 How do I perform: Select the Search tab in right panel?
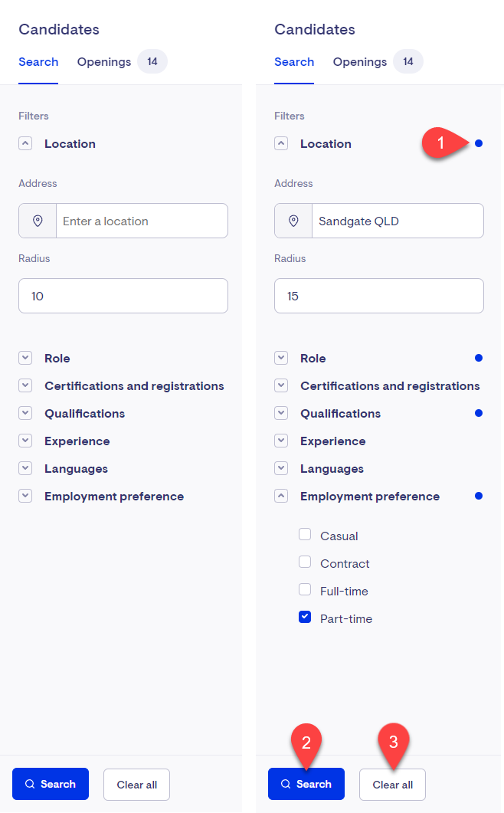click(x=294, y=62)
